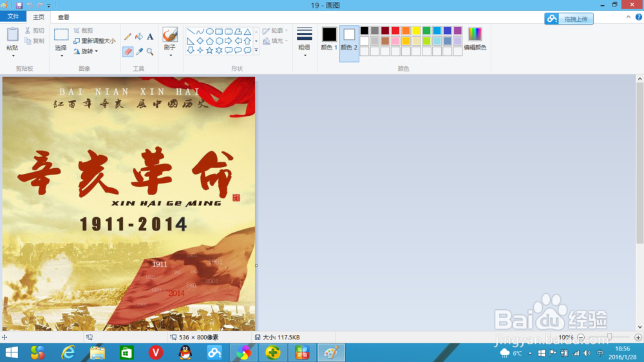Select the Pencil tool
Viewport: 644px width, 362px height.
point(128,37)
